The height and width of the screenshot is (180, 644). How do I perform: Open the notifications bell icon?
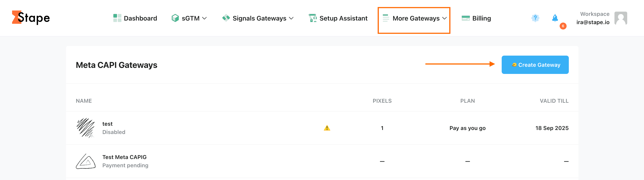tap(555, 18)
